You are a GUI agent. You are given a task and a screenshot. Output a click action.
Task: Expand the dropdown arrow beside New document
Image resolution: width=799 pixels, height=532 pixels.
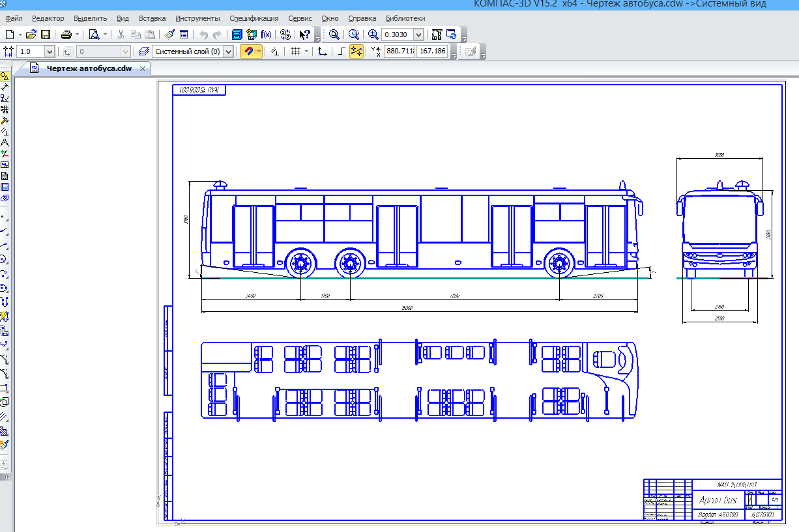click(20, 35)
